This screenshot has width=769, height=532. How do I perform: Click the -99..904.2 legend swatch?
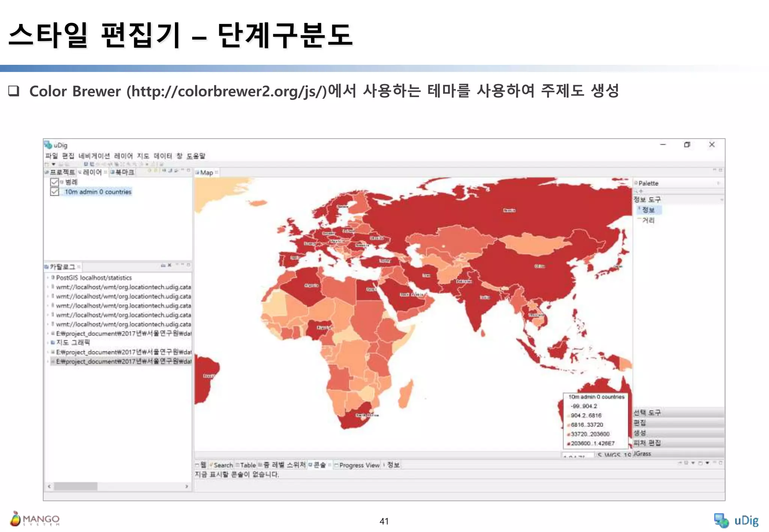click(568, 406)
